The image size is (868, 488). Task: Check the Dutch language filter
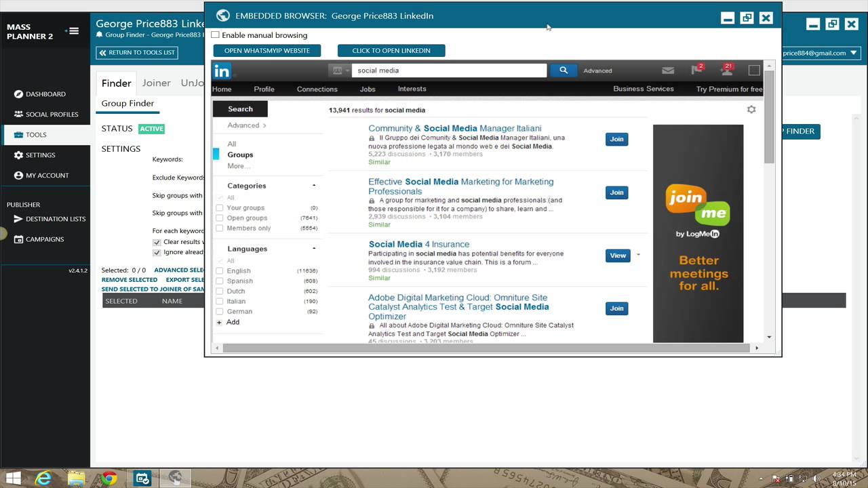pyautogui.click(x=220, y=291)
